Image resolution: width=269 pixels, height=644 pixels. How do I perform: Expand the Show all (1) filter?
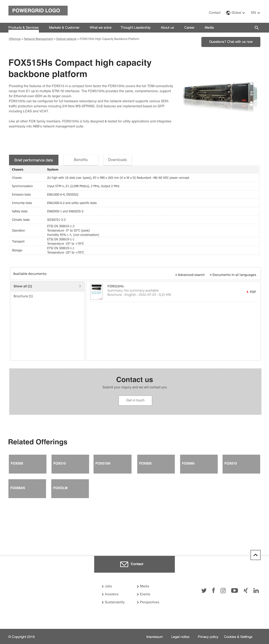pos(47,286)
